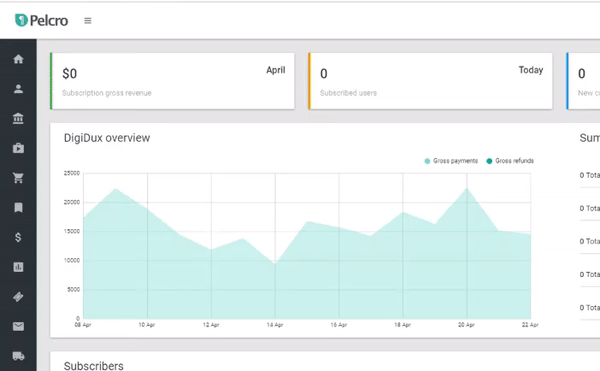
Task: Toggle Gross refunds series in chart legend
Action: click(x=510, y=161)
